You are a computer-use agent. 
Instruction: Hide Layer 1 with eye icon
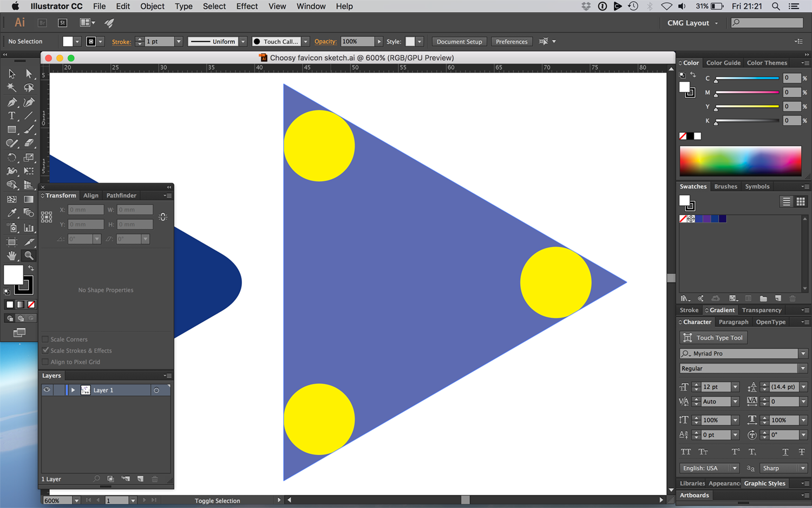47,390
